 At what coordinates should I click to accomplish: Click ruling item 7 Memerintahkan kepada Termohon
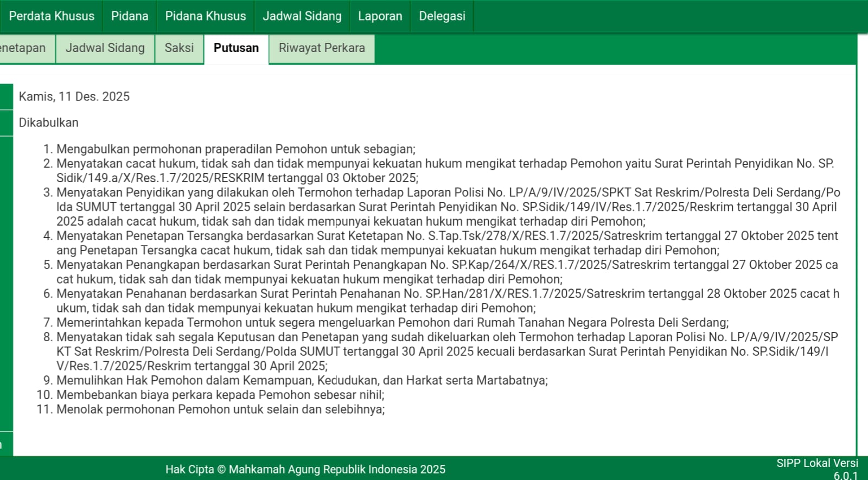tap(392, 323)
